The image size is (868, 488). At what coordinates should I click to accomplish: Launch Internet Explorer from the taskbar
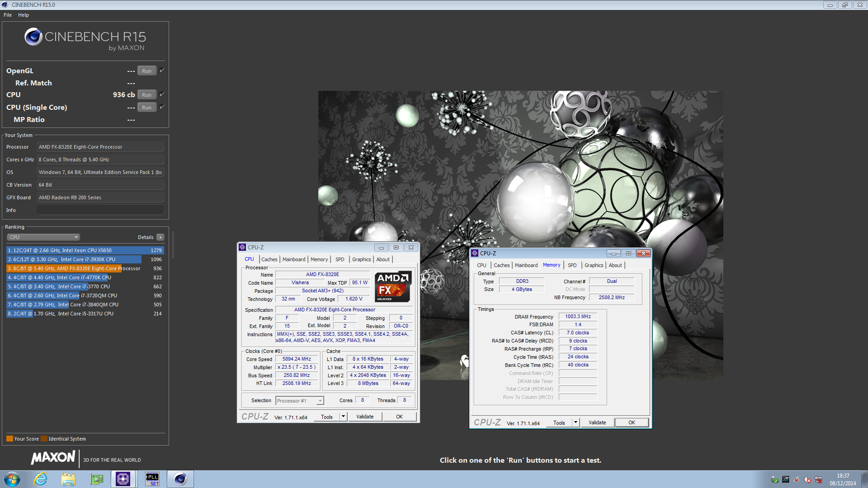(41, 479)
